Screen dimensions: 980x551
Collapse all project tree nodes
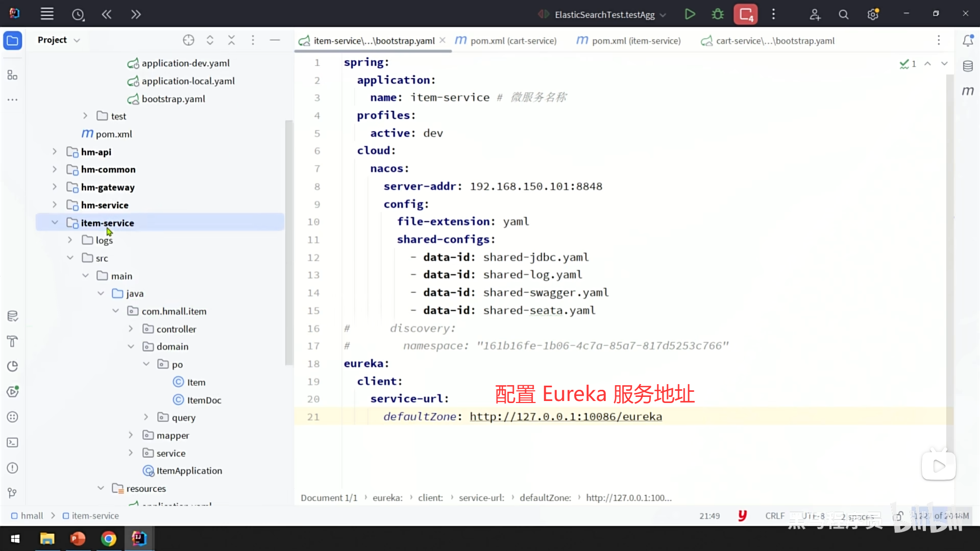[231, 40]
